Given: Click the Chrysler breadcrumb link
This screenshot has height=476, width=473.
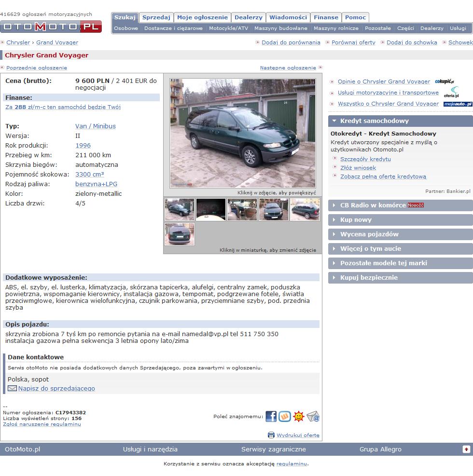Looking at the screenshot, I should [18, 42].
